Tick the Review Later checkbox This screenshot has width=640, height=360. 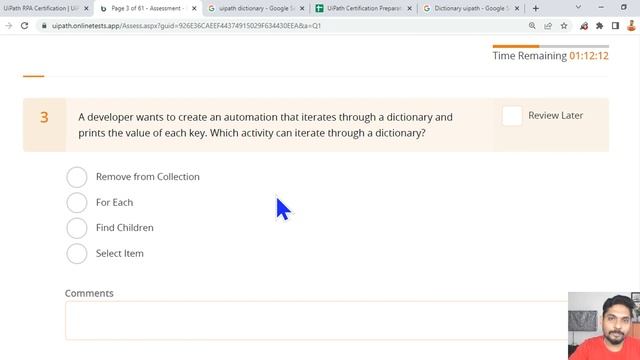coord(512,116)
